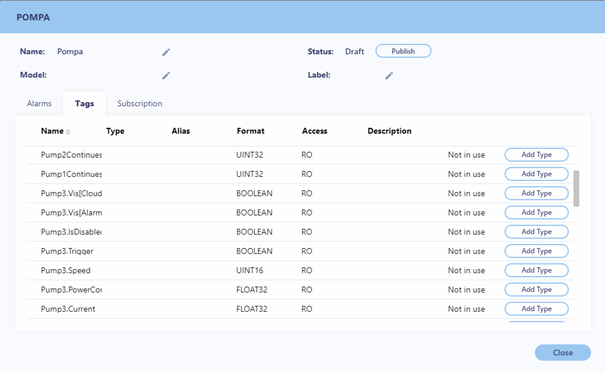Select the Pump3.Vis[Cloud tag name
The width and height of the screenshot is (605, 373).
tap(71, 194)
